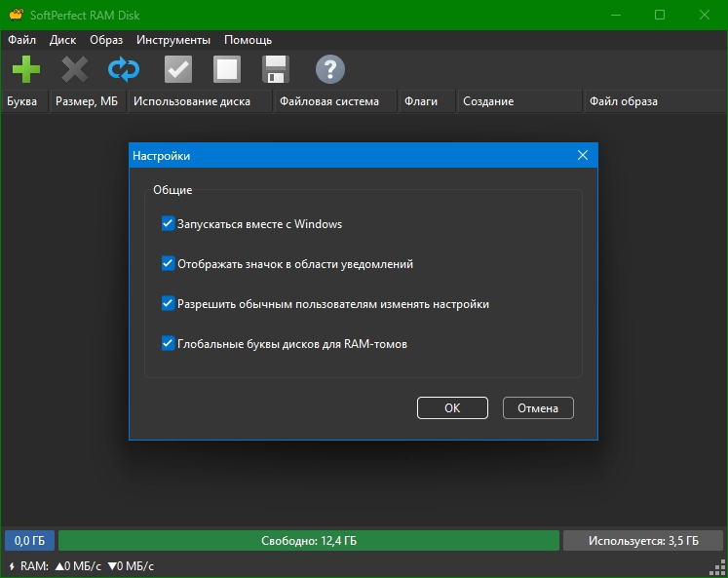728x578 pixels.
Task: Click the RAM speed status text
Action: pos(88,566)
